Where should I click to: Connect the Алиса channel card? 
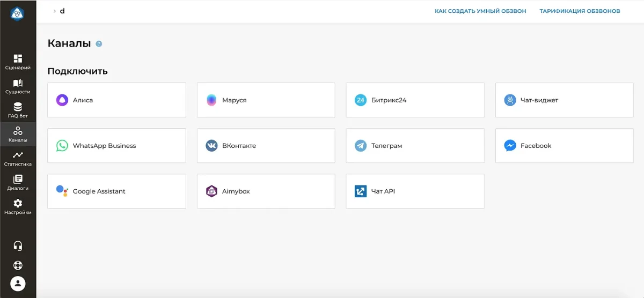coord(116,100)
